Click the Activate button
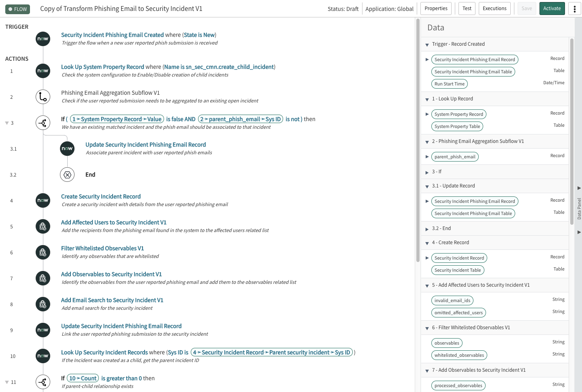Viewport: 582px width, 392px height. (552, 9)
